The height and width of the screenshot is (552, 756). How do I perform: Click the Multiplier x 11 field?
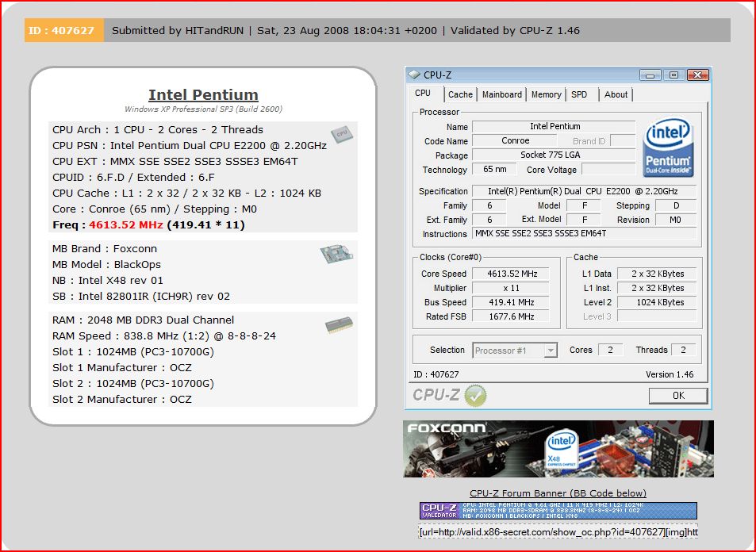coord(511,289)
